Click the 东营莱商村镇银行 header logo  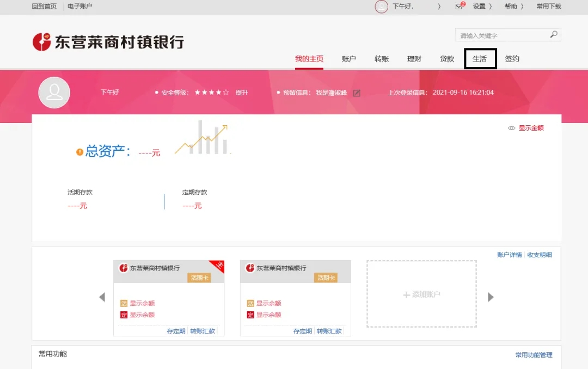(x=108, y=42)
